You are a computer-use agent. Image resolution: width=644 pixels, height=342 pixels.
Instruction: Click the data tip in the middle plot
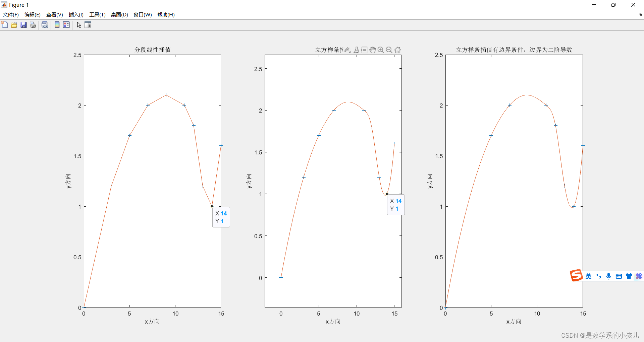[x=396, y=205]
